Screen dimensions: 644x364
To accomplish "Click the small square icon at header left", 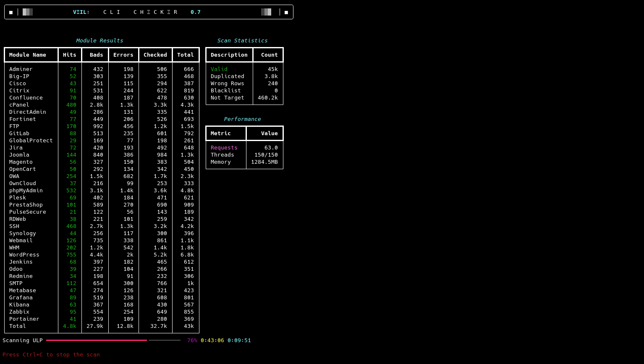I will click(x=11, y=12).
